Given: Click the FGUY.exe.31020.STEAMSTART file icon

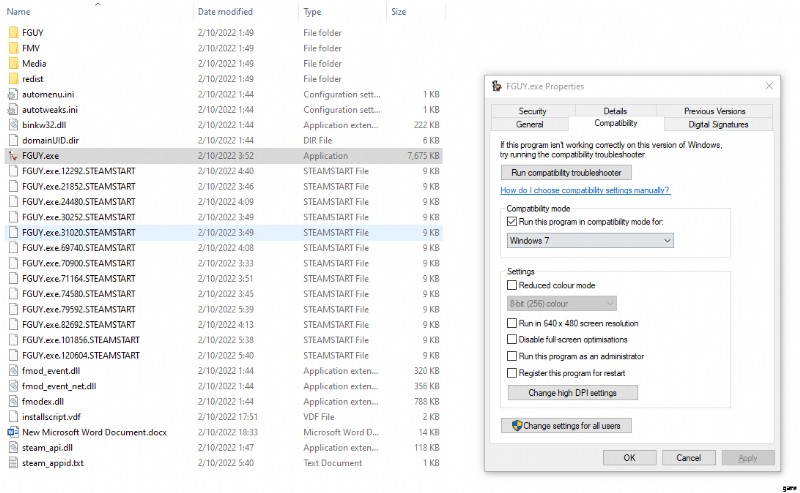Looking at the screenshot, I should click(x=13, y=232).
